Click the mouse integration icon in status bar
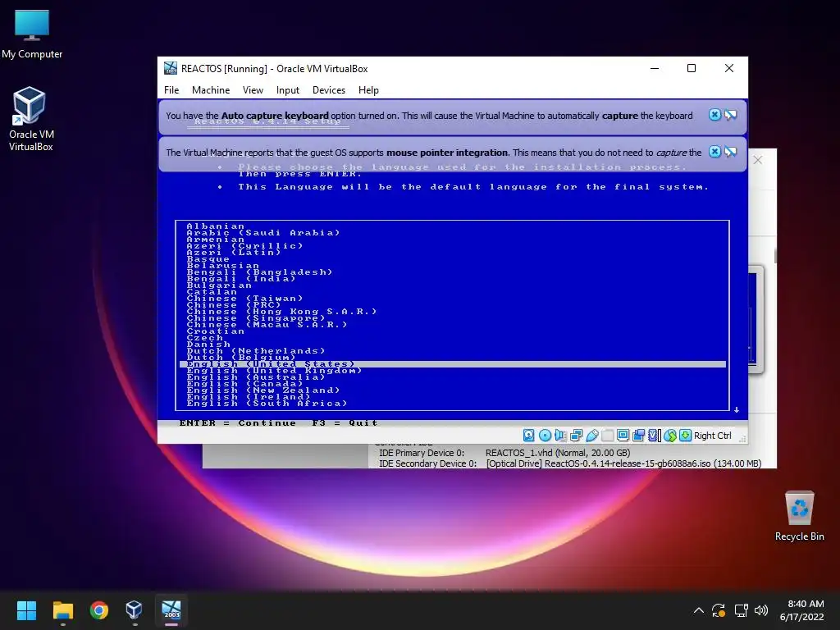The image size is (840, 630). pyautogui.click(x=669, y=436)
